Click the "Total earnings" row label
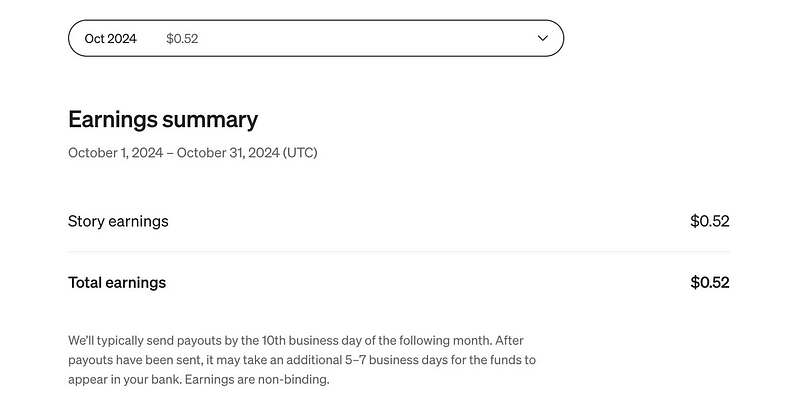800x403 pixels. point(117,282)
